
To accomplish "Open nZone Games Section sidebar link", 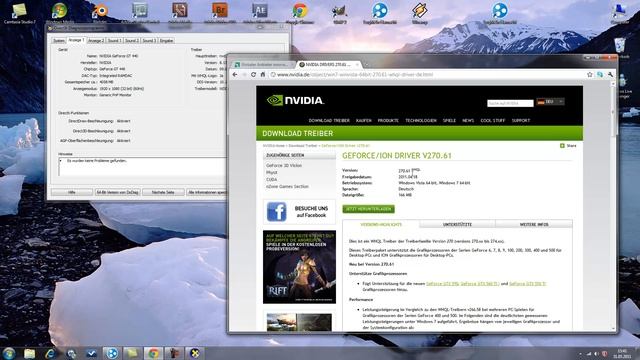I will (x=287, y=186).
